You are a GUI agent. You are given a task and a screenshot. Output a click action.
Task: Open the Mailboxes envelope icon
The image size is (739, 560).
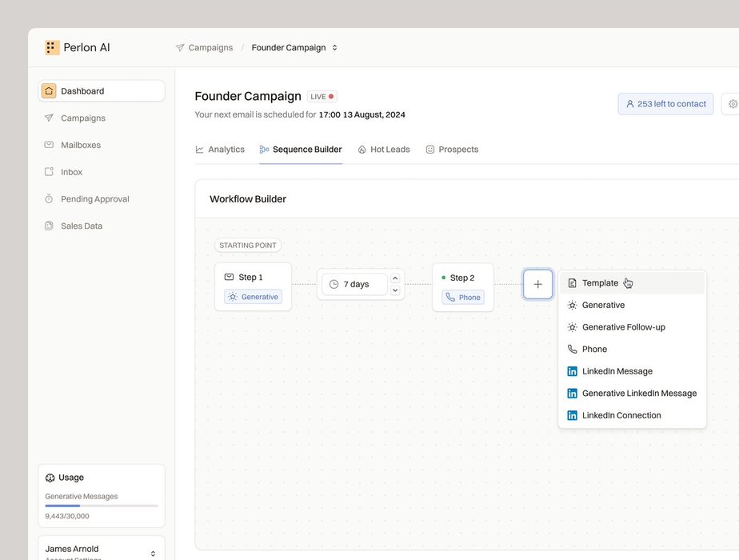coord(49,145)
